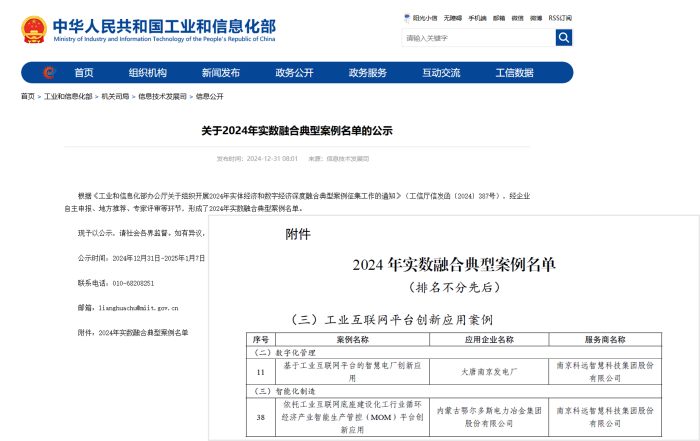Open the 组织机构 navigation menu

(147, 73)
